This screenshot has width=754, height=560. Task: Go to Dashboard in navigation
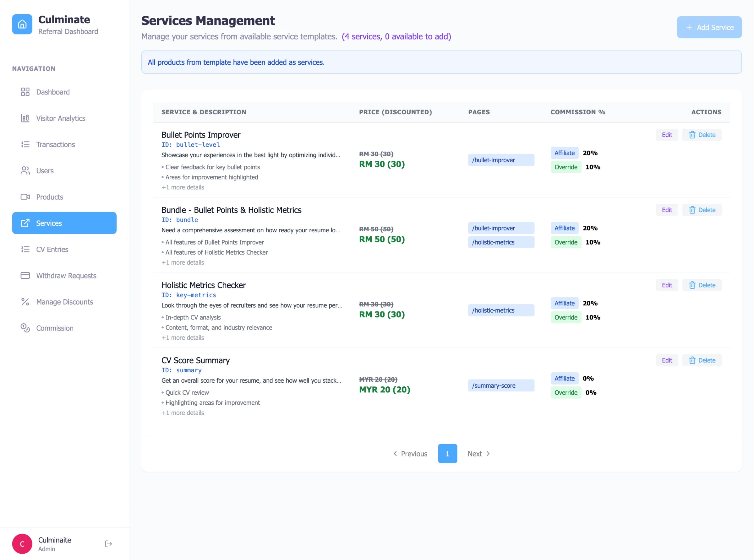[64, 92]
